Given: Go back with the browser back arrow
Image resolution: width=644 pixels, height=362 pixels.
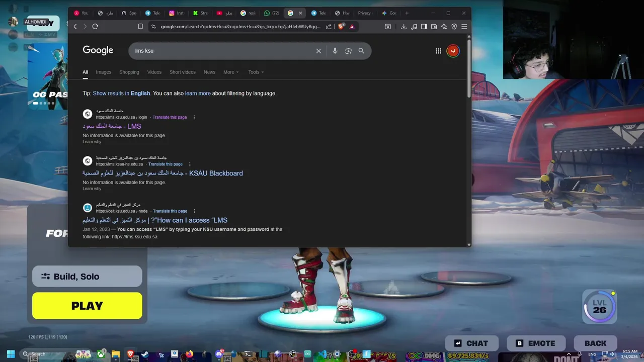Looking at the screenshot, I should (75, 27).
